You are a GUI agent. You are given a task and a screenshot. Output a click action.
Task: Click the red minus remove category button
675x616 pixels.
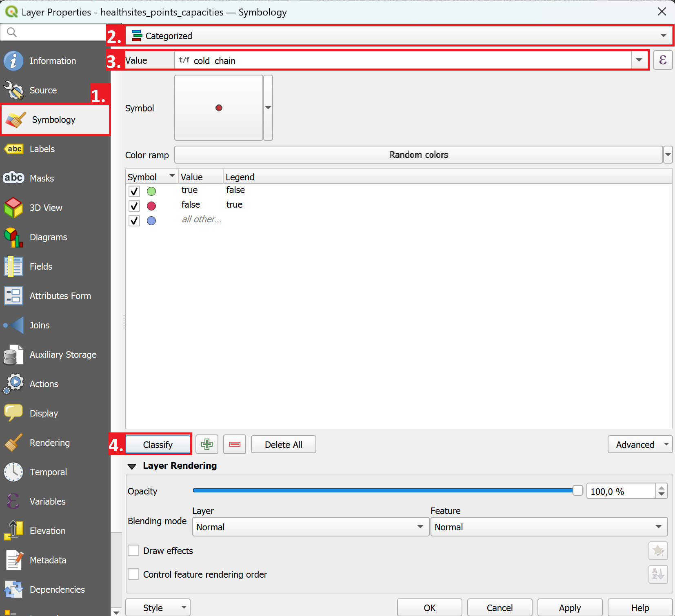235,444
